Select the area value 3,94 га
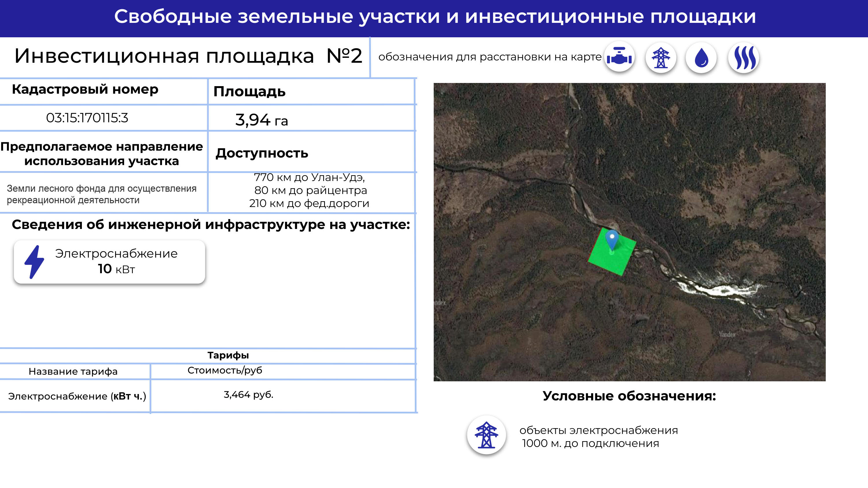Image resolution: width=868 pixels, height=488 pixels. click(x=262, y=120)
